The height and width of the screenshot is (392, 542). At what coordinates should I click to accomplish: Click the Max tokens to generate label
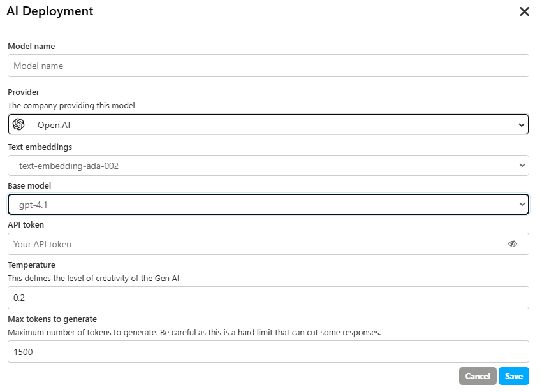point(52,319)
